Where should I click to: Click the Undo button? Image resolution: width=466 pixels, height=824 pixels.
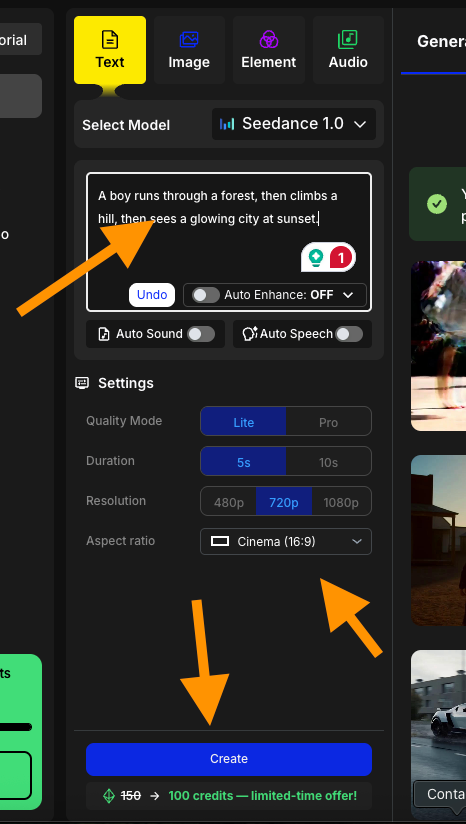tap(152, 295)
